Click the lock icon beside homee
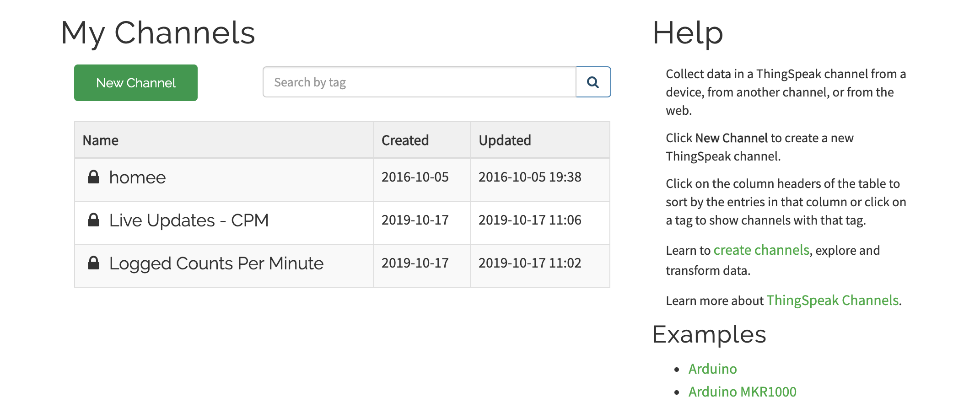Image resolution: width=980 pixels, height=397 pixels. (x=93, y=177)
